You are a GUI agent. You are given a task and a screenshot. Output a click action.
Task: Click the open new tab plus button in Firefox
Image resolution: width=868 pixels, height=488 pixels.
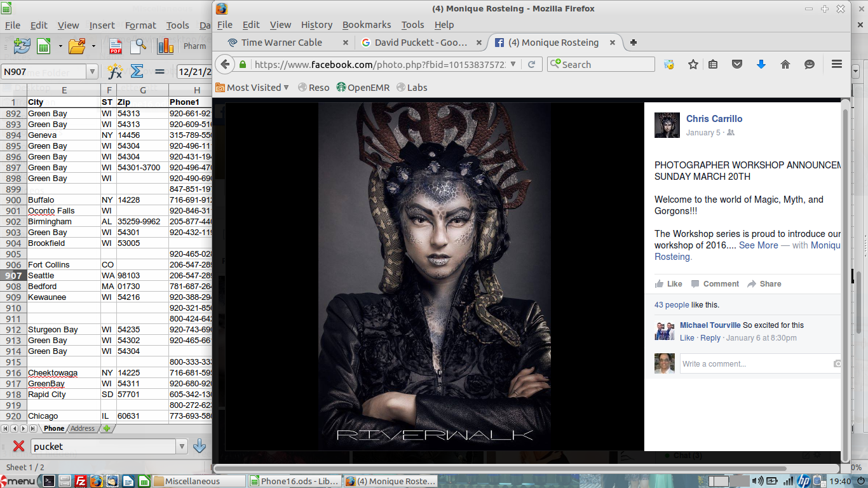point(633,43)
